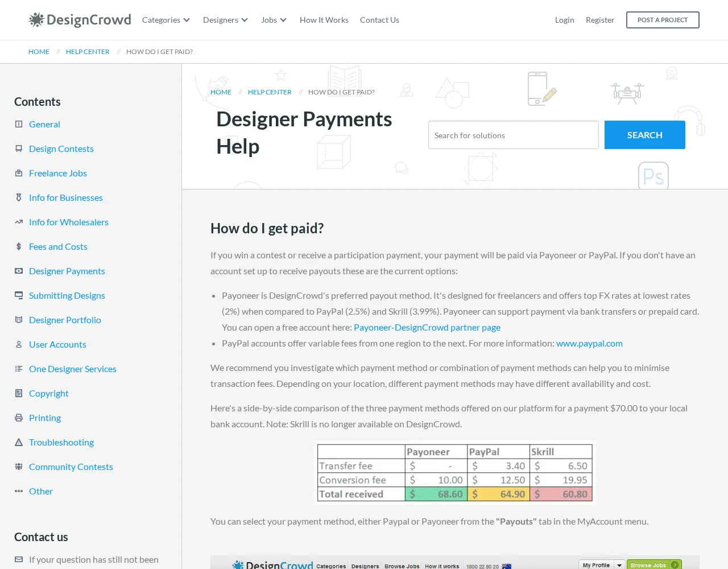The image size is (728, 569).
Task: Click the Community Contests group icon
Action: (19, 467)
